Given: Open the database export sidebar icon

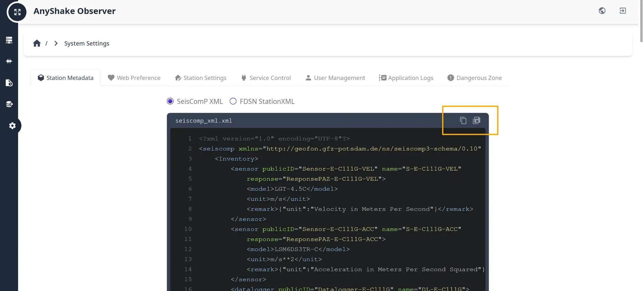Looking at the screenshot, I should [9, 104].
